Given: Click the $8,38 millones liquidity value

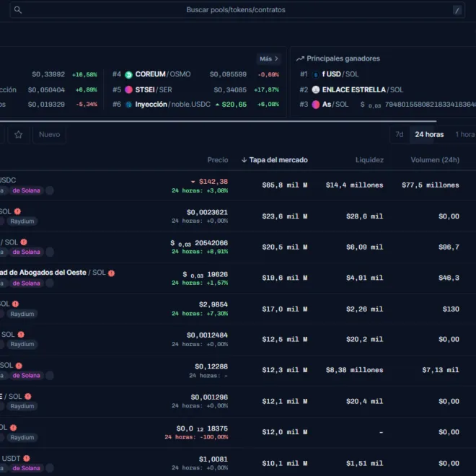Looking at the screenshot, I should click(355, 370).
